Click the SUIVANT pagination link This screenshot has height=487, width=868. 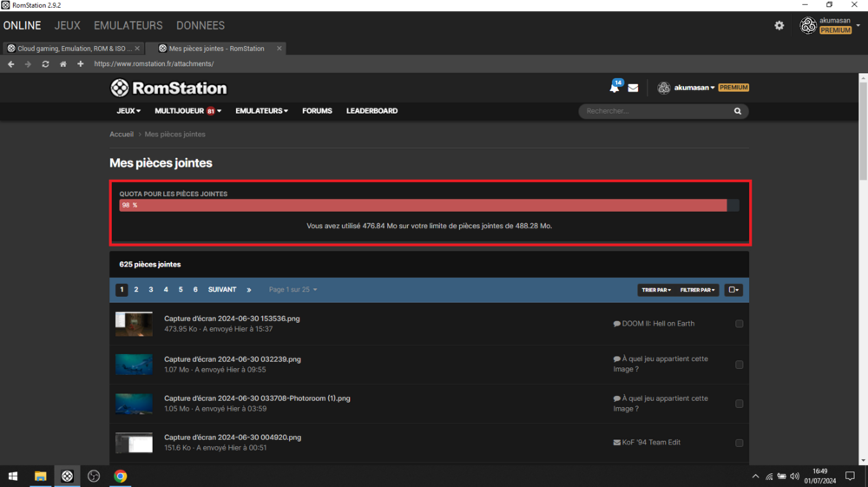point(222,290)
